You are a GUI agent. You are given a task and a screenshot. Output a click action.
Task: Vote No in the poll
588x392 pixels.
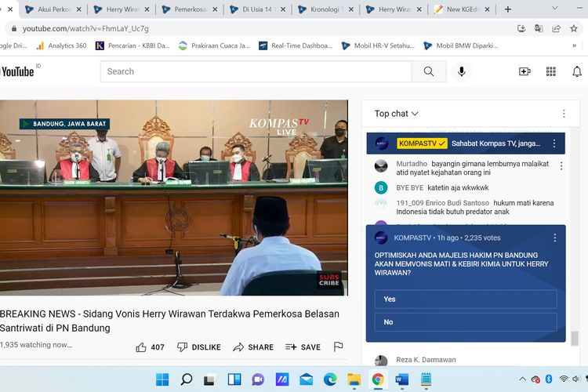466,322
